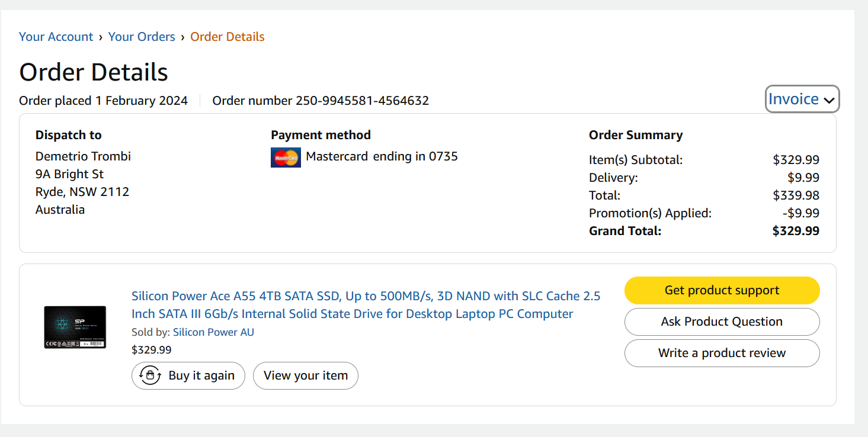Click the Mastercard ending in 0735 text
Viewport: 868px width, 437px height.
pos(382,156)
